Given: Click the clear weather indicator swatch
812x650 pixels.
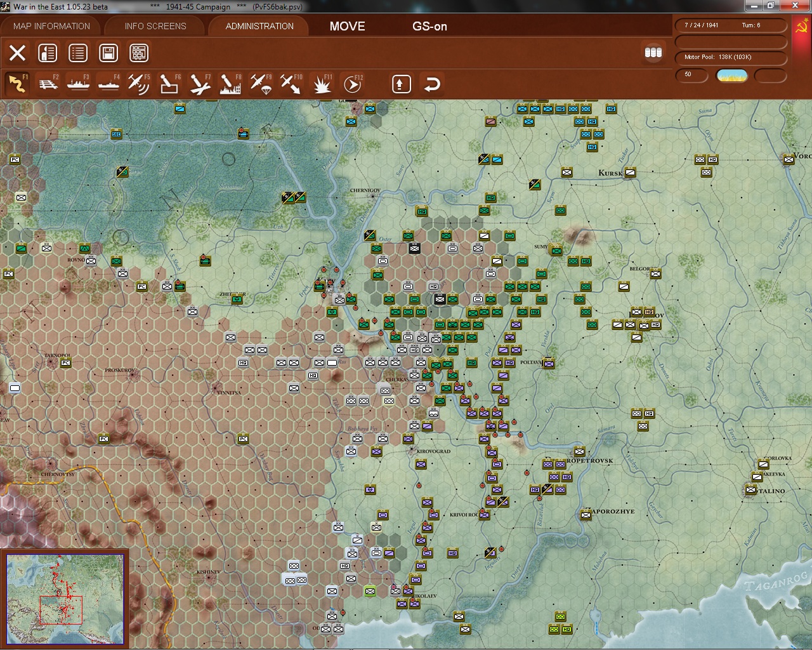Looking at the screenshot, I should click(x=731, y=76).
